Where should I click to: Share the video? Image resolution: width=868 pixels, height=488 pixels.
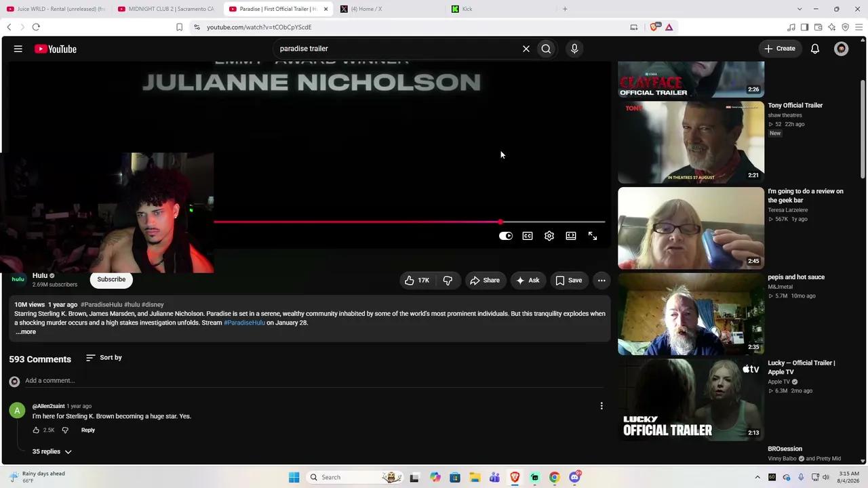tap(485, 281)
